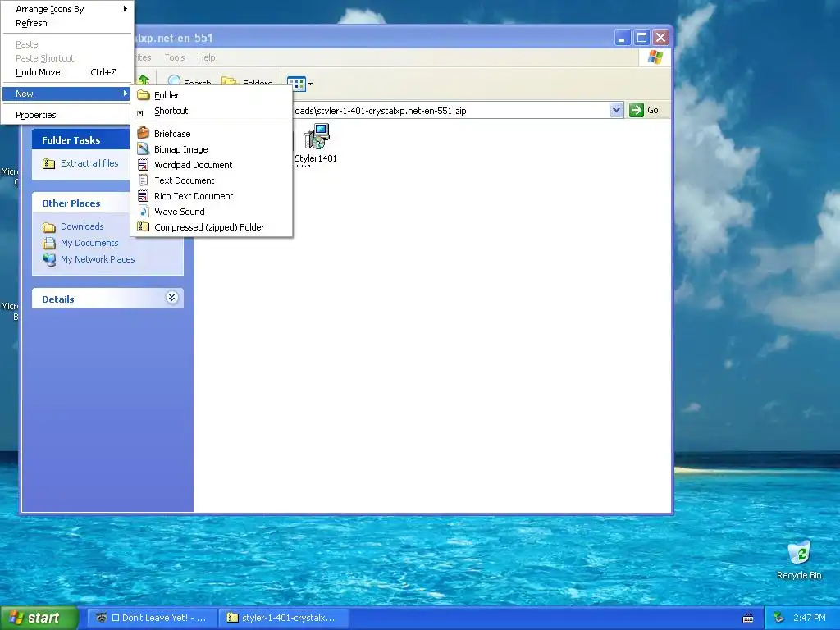Click the Downloads folder icon
The height and width of the screenshot is (630, 840).
pyautogui.click(x=48, y=227)
